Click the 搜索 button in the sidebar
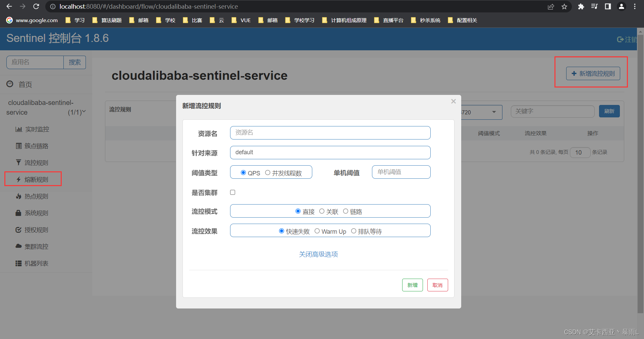 75,62
